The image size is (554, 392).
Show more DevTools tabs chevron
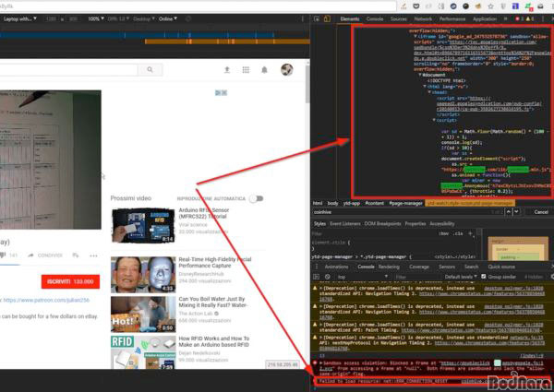point(506,19)
